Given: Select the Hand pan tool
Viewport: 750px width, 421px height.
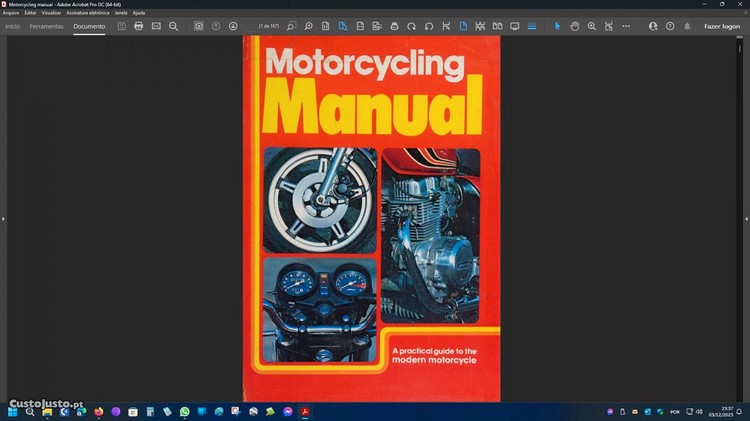Looking at the screenshot, I should pos(575,26).
